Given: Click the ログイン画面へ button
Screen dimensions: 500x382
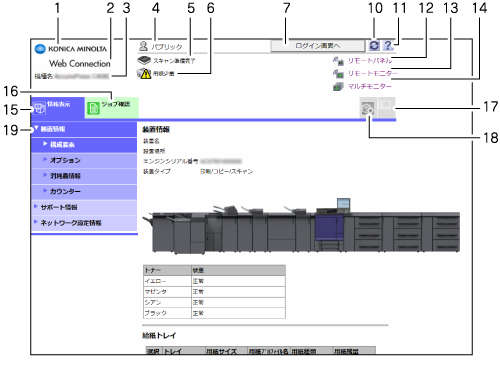Looking at the screenshot, I should [318, 46].
